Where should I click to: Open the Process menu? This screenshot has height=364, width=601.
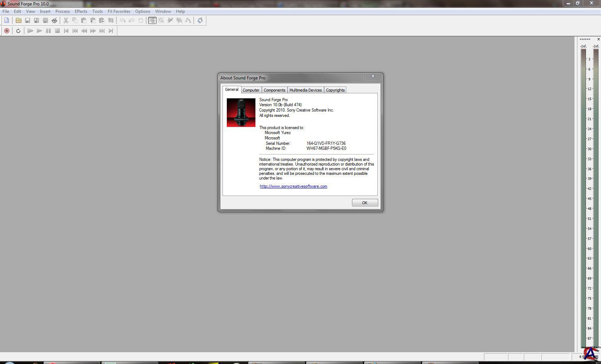63,11
